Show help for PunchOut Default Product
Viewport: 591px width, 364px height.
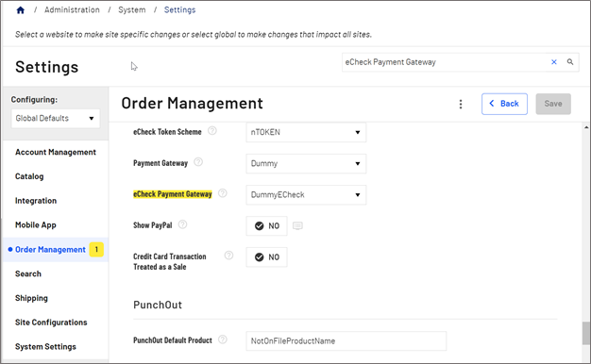click(223, 339)
